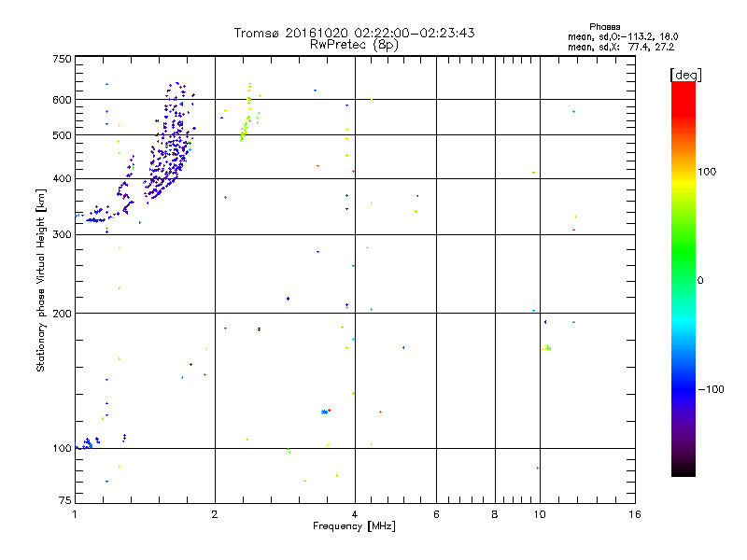
Task: Click the x-axis tick label '8'
Action: [495, 514]
